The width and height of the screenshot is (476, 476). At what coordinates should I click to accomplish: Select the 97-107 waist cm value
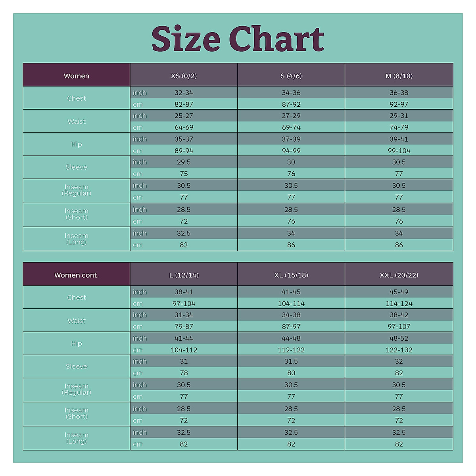tap(399, 326)
